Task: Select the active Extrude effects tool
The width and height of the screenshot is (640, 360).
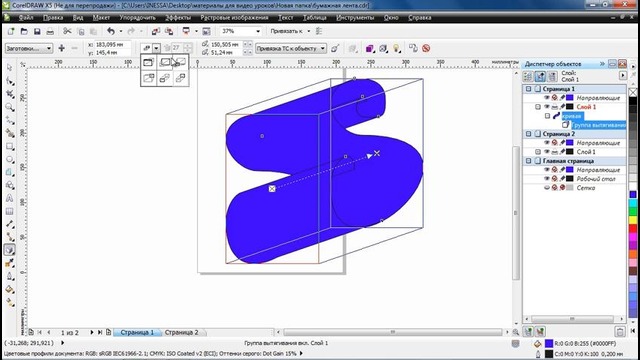Action: point(9,250)
